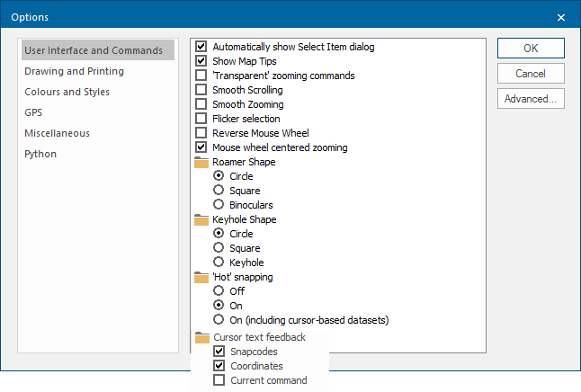Open the Python options category
This screenshot has width=581, height=392.
tap(40, 154)
